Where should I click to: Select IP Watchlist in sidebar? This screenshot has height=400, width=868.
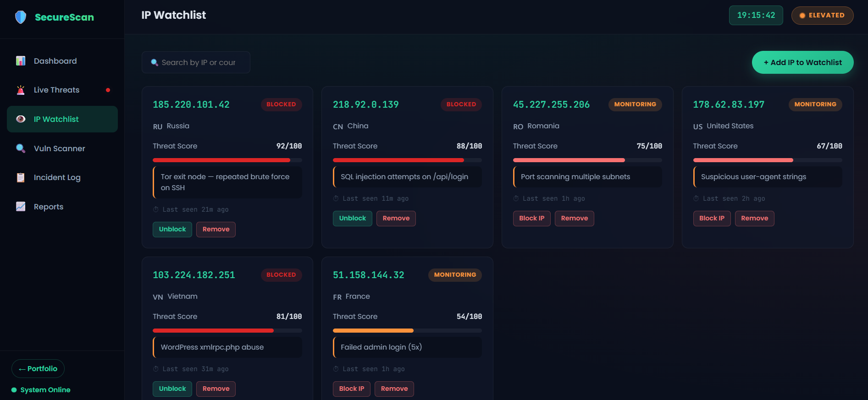(62, 119)
